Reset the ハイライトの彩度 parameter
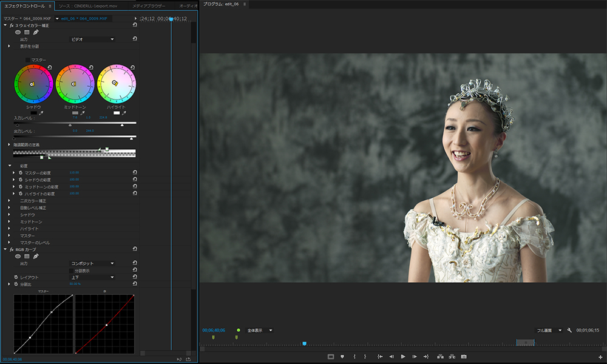The image size is (607, 364). (135, 193)
